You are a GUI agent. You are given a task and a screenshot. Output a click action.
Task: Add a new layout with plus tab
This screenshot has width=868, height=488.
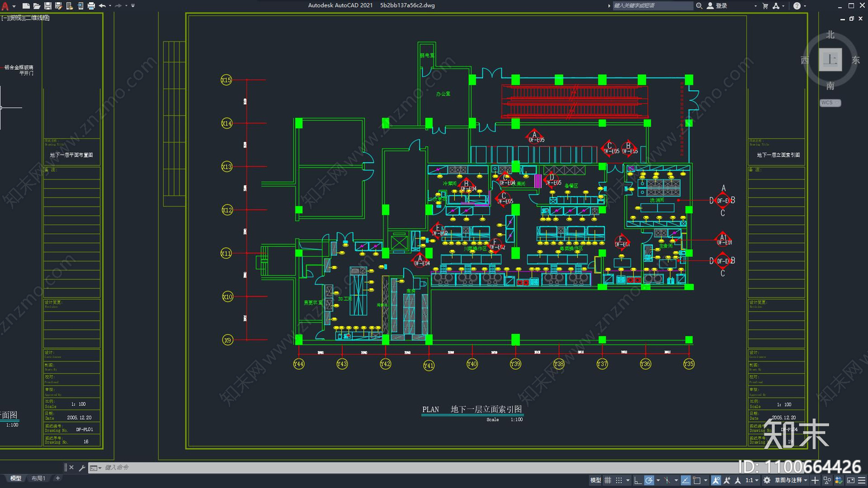[58, 478]
